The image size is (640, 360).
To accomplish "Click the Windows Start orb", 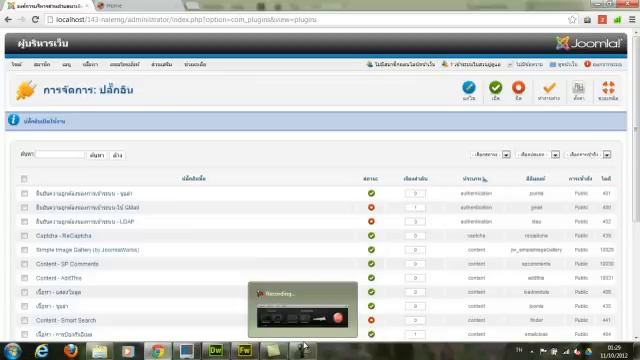I will [x=13, y=351].
